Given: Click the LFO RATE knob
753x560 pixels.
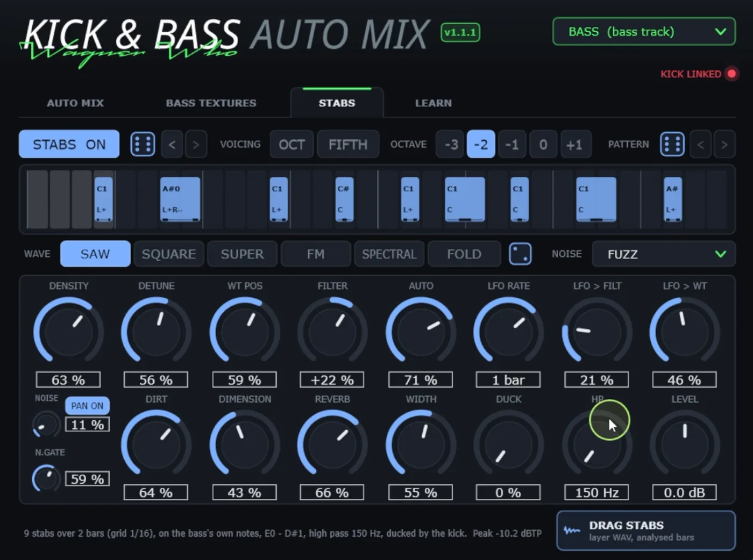Looking at the screenshot, I should [x=508, y=332].
